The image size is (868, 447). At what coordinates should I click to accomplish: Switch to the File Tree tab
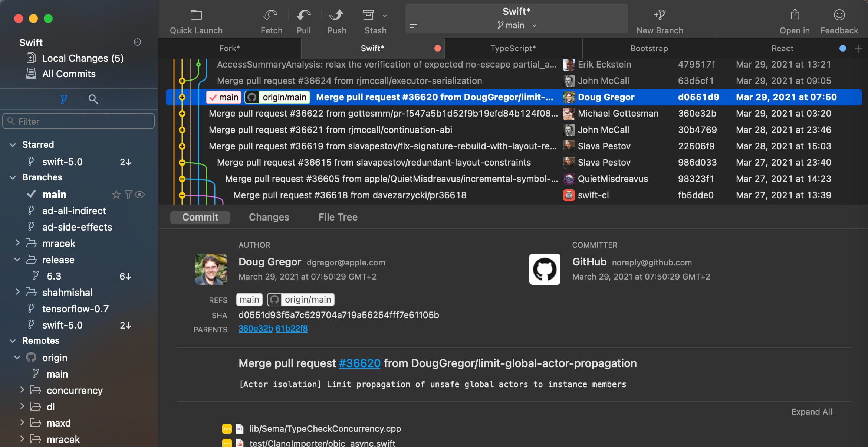point(338,217)
